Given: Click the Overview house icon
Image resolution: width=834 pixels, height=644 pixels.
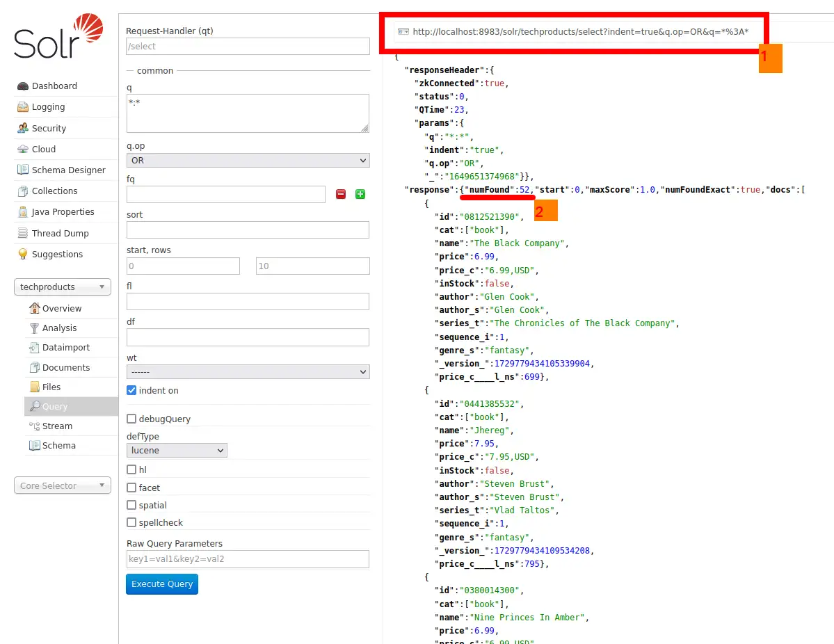Looking at the screenshot, I should (35, 308).
